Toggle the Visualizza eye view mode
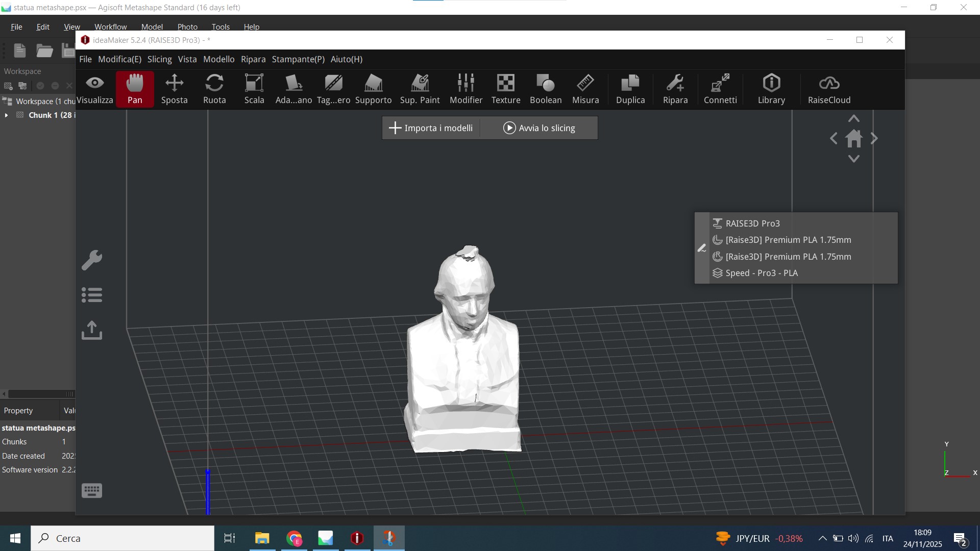Screen dimensions: 980x551 click(95, 89)
